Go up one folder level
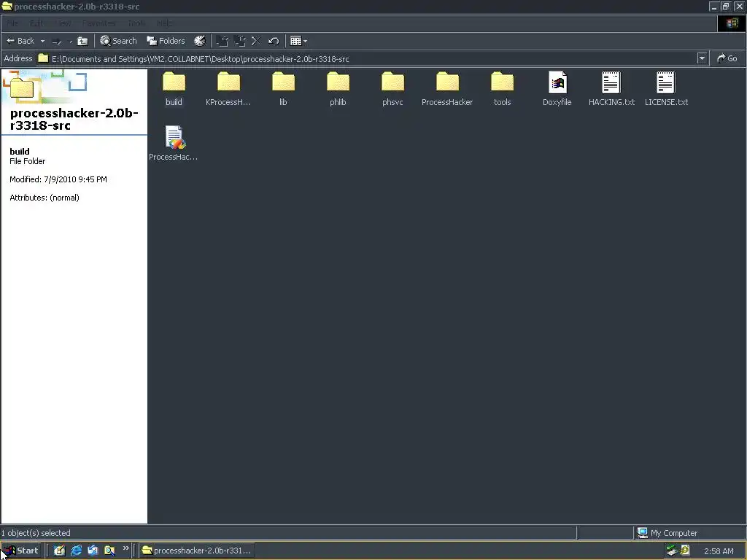This screenshot has width=747, height=560. pos(83,42)
